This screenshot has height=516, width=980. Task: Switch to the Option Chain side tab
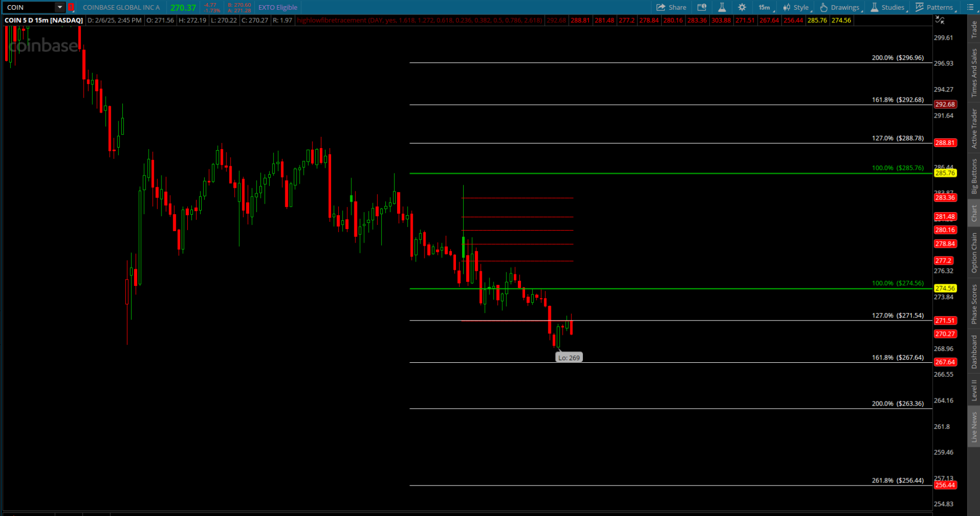(974, 252)
